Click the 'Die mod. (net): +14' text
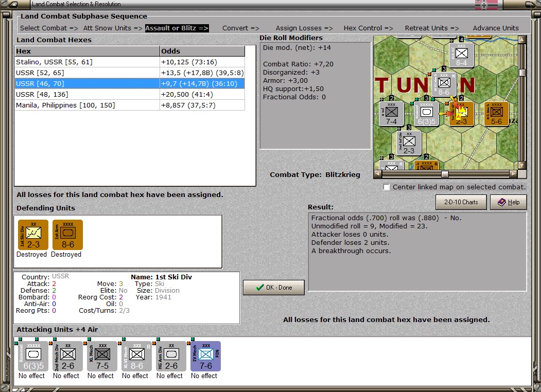This screenshot has width=541, height=392. (x=296, y=47)
